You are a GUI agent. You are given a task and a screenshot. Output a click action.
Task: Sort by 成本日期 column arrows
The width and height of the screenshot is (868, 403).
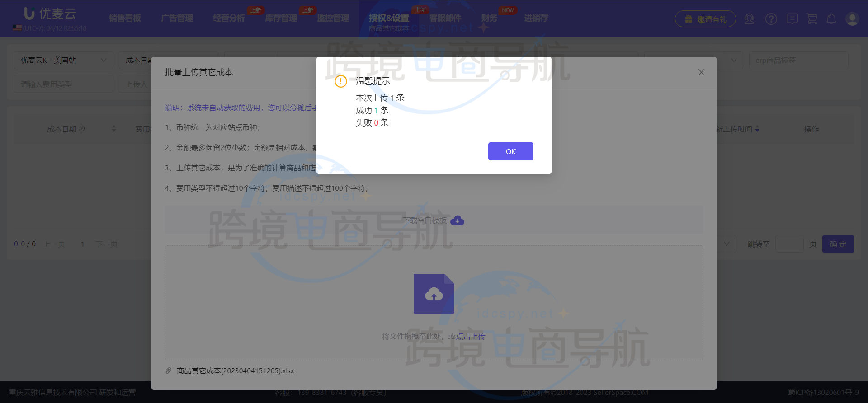click(x=114, y=129)
